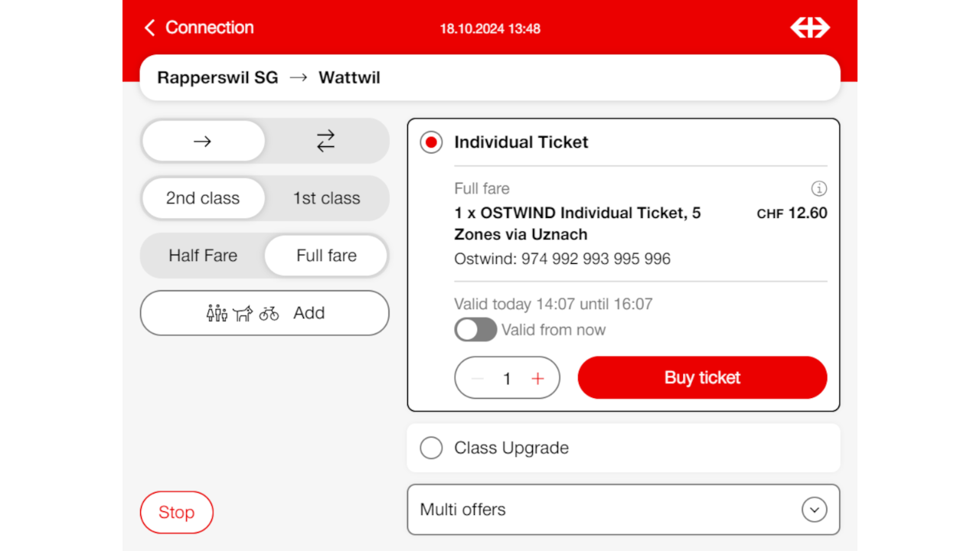Toggle the Valid from now switch
Image resolution: width=980 pixels, height=551 pixels.
(x=475, y=330)
